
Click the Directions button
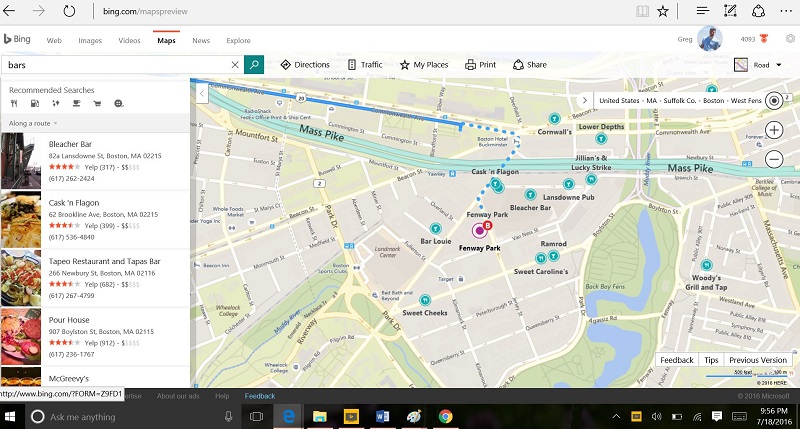tap(305, 65)
